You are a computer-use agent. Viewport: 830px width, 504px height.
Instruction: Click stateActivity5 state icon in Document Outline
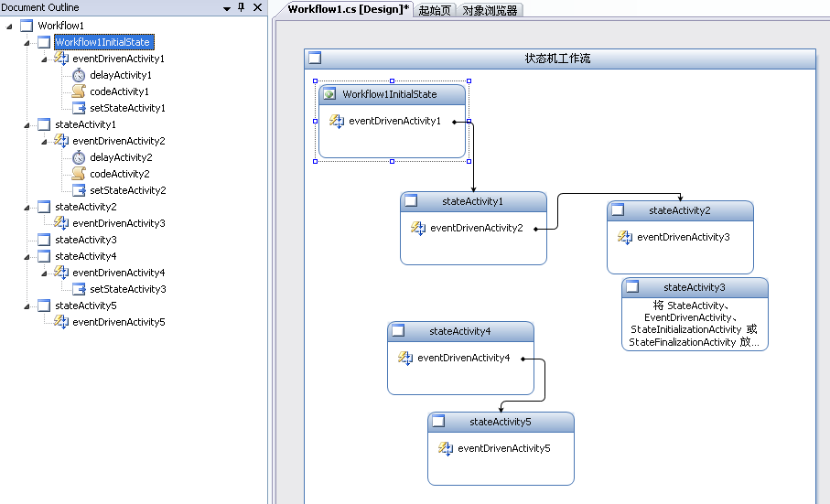(44, 306)
